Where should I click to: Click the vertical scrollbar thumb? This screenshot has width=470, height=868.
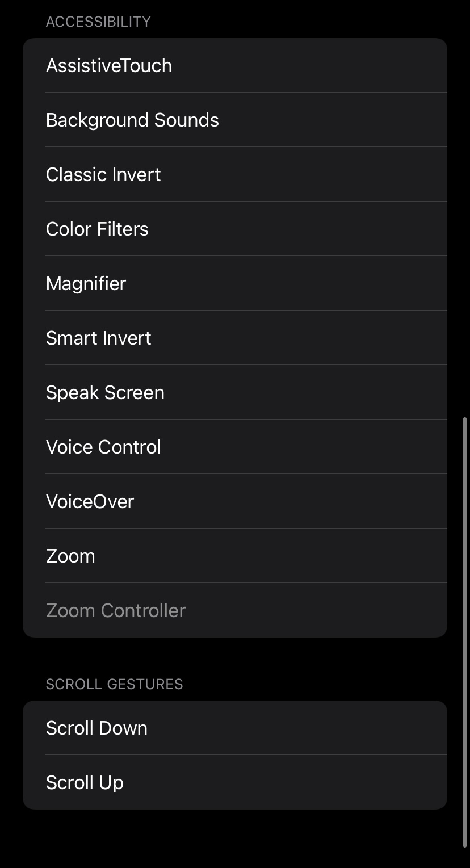coord(465,624)
